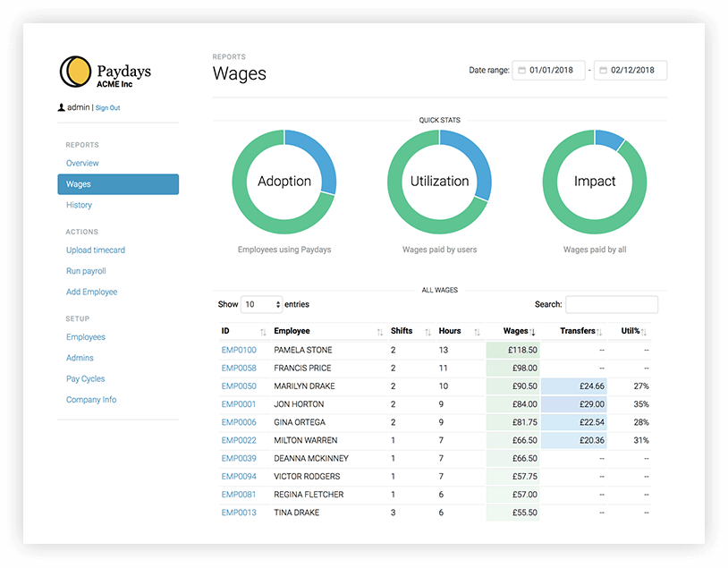
Task: Select the Wages report menu item
Action: pyautogui.click(x=118, y=184)
